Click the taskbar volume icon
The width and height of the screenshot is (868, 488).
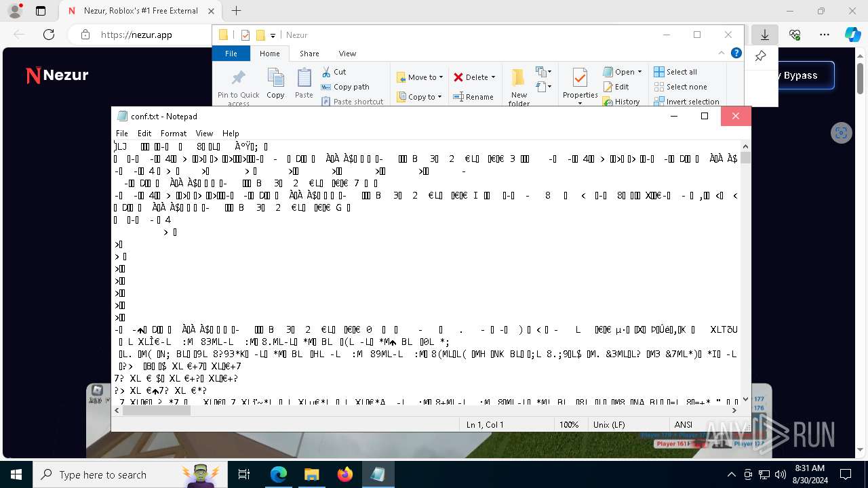tap(781, 474)
